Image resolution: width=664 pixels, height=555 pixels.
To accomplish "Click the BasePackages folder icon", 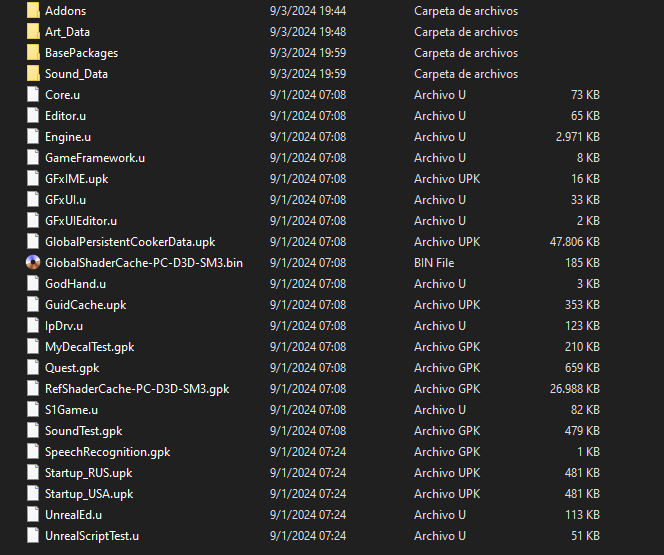I will [33, 52].
